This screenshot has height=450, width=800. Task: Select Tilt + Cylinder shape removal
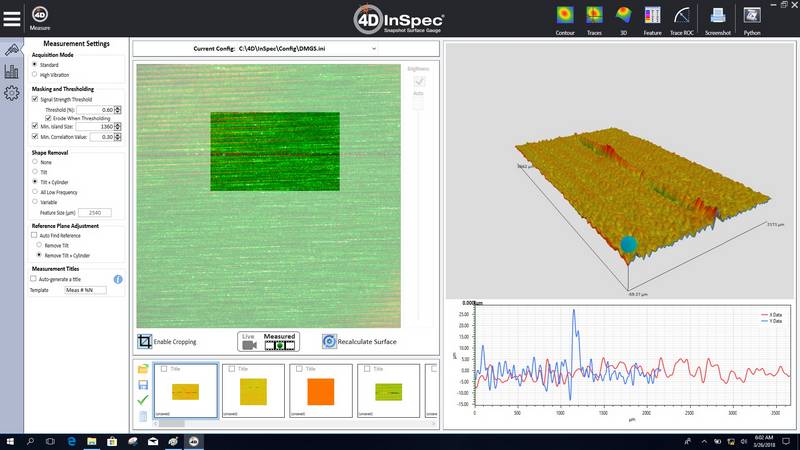tap(35, 182)
